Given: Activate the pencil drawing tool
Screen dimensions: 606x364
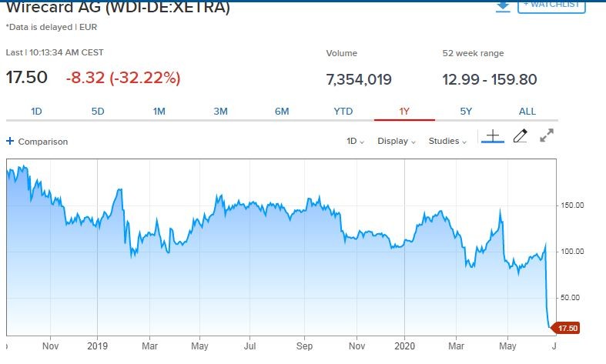Looking at the screenshot, I should pyautogui.click(x=520, y=136).
